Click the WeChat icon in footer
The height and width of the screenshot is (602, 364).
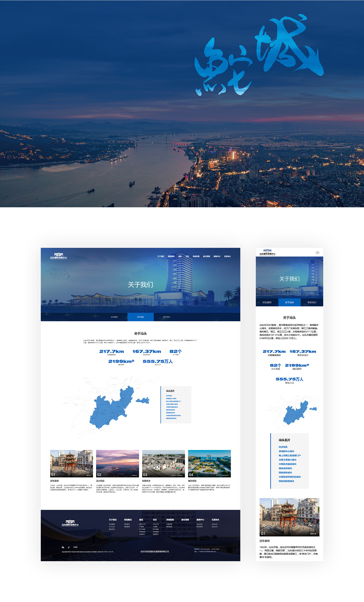63,547
